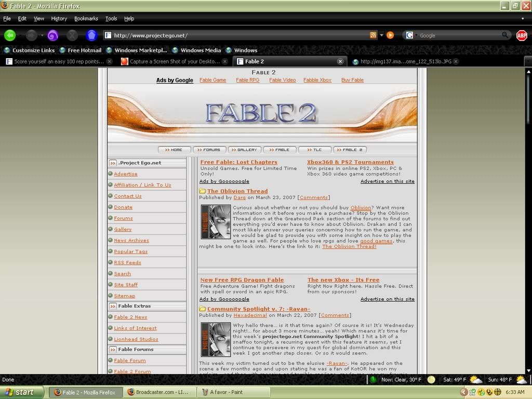Viewport: 532px width, 399px height.
Task: Open the Help menu
Action: (x=129, y=19)
